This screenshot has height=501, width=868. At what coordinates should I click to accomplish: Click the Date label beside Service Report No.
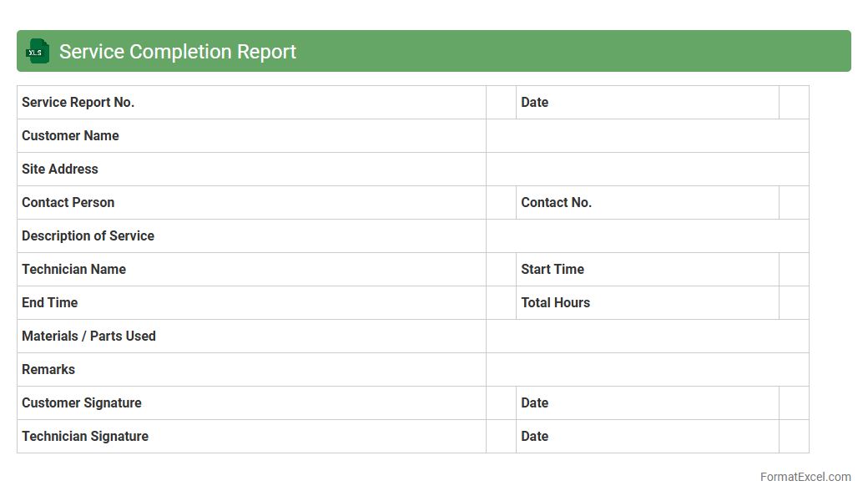(x=647, y=102)
